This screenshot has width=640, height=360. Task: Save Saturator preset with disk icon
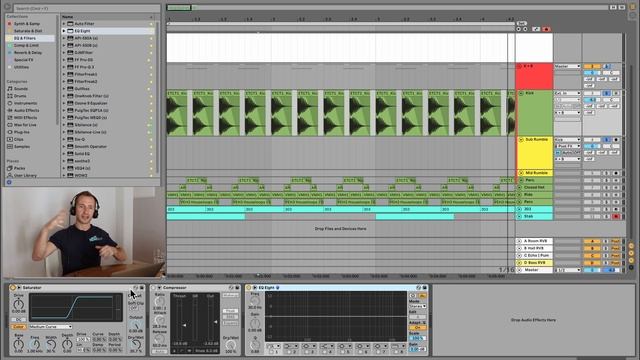pyautogui.click(x=142, y=288)
